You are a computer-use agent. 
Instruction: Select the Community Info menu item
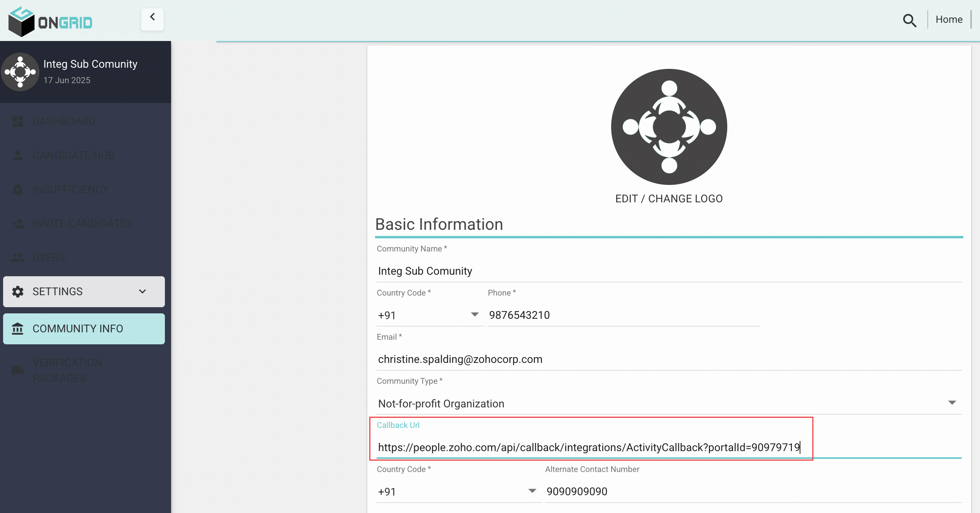pyautogui.click(x=84, y=328)
